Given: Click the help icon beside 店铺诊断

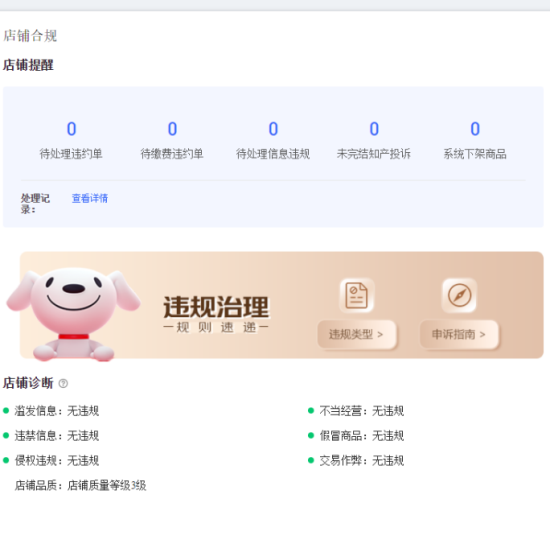Looking at the screenshot, I should coord(63,383).
